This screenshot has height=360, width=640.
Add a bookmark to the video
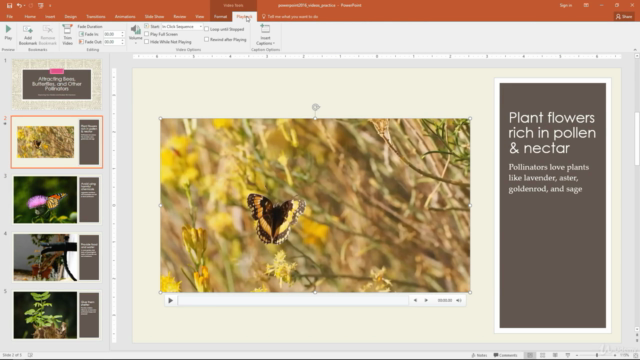[28, 35]
